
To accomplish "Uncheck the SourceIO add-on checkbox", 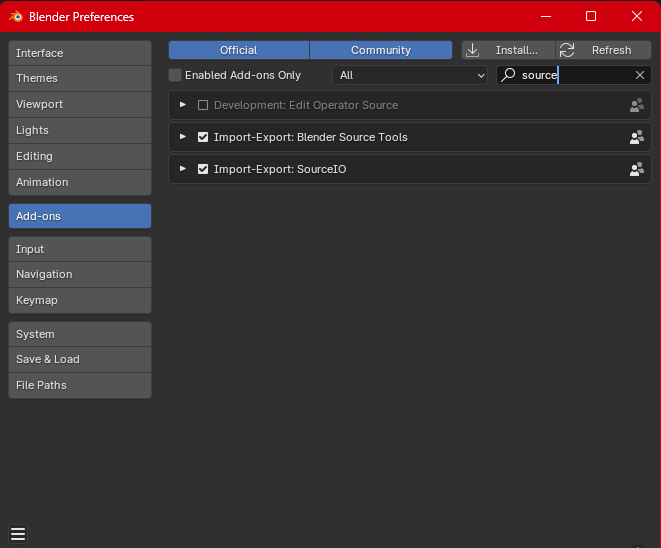I will tap(203, 169).
